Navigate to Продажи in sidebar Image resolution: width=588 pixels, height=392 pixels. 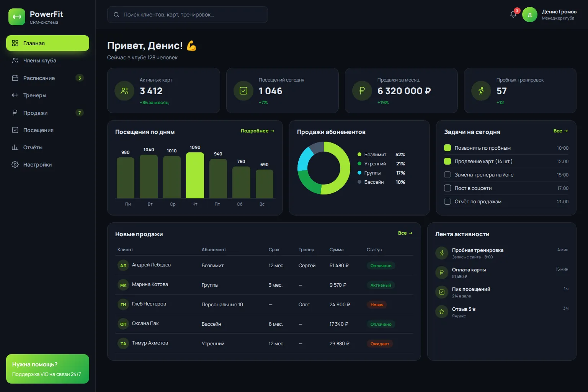(47, 113)
